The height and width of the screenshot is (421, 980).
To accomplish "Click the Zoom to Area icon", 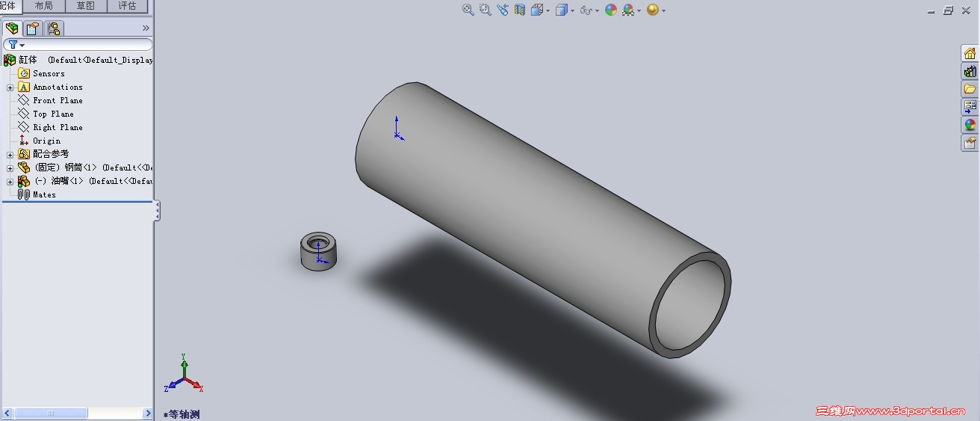I will click(x=485, y=10).
